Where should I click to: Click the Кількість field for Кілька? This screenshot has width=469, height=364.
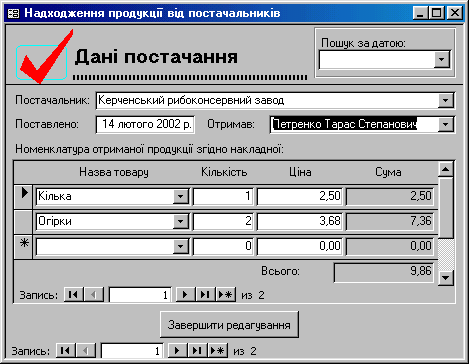(223, 196)
